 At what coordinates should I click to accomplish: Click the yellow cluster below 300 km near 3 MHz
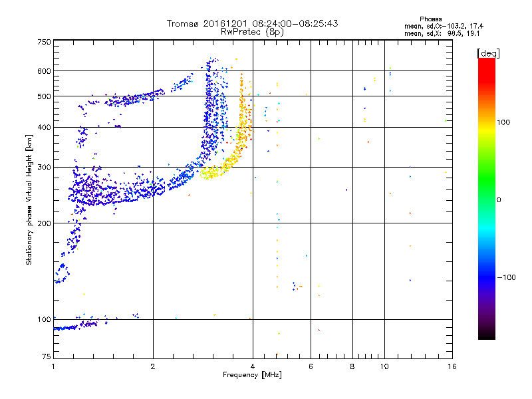point(209,173)
